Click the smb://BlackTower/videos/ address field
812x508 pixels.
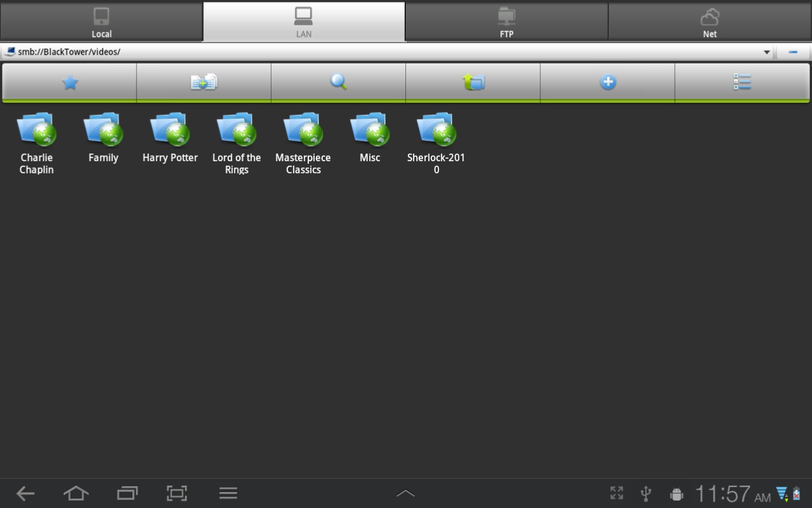click(x=387, y=52)
